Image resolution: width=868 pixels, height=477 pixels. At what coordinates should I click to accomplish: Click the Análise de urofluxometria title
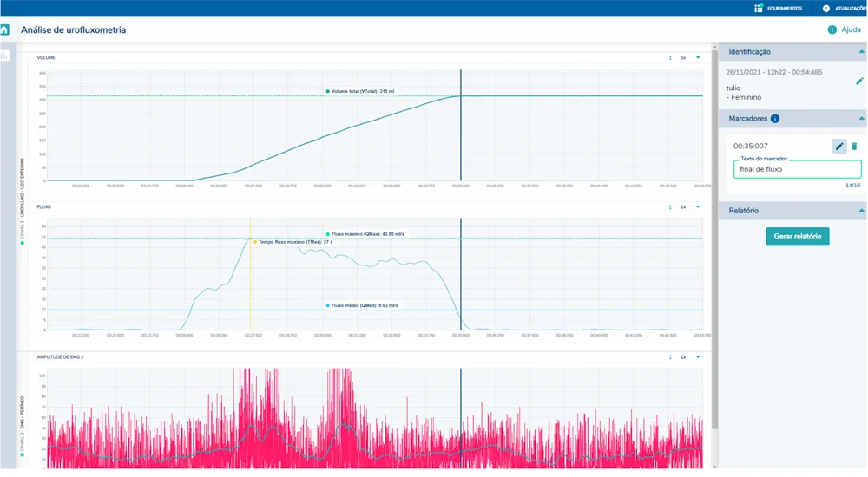[73, 29]
